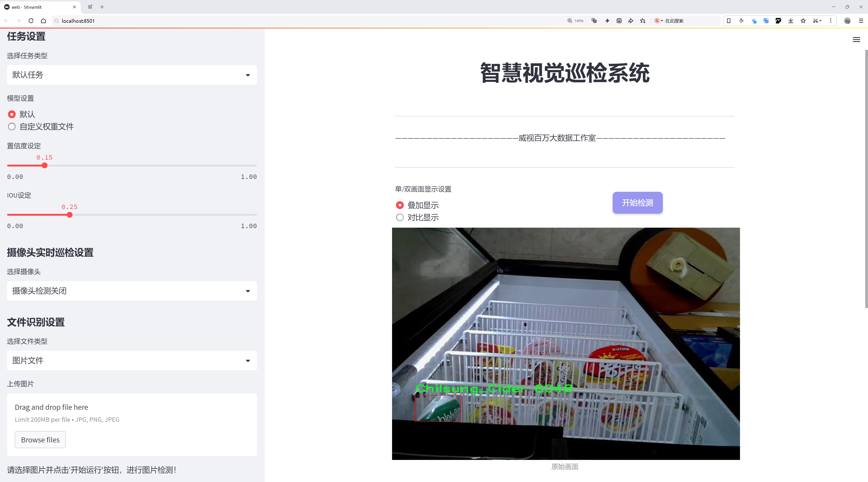Viewport: 868px width, 482px height.
Task: Click the 摄像头实时巡检设置 heading
Action: (50, 252)
